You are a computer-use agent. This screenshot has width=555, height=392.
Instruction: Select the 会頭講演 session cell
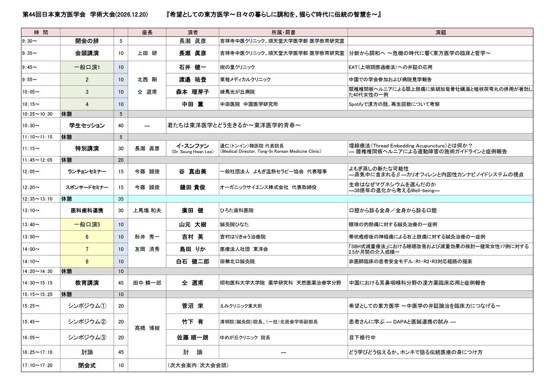[x=87, y=53]
